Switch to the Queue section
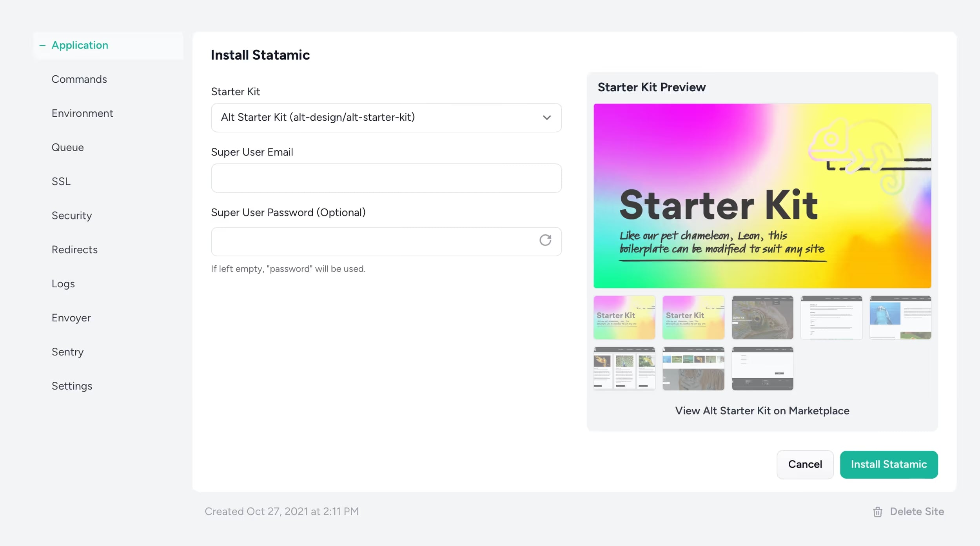This screenshot has width=980, height=546. point(68,147)
